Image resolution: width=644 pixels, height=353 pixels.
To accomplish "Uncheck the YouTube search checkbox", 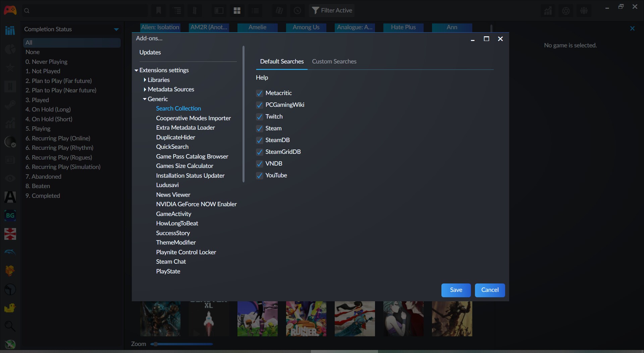I will [259, 176].
